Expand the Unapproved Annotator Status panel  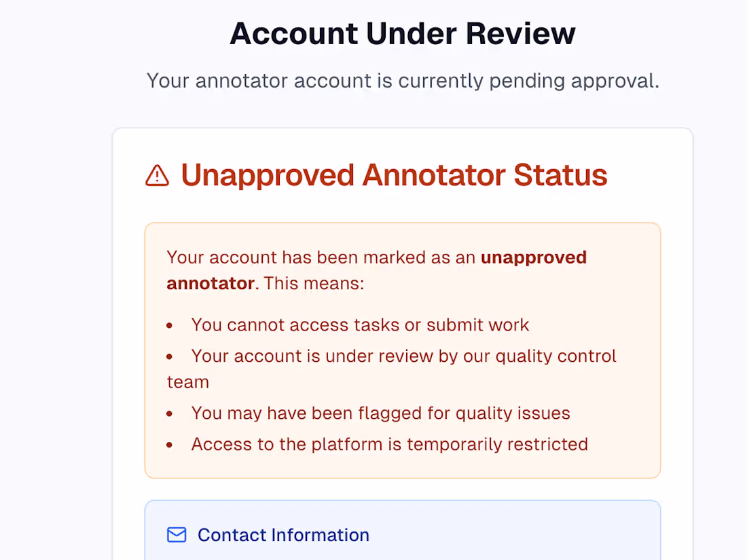[394, 175]
